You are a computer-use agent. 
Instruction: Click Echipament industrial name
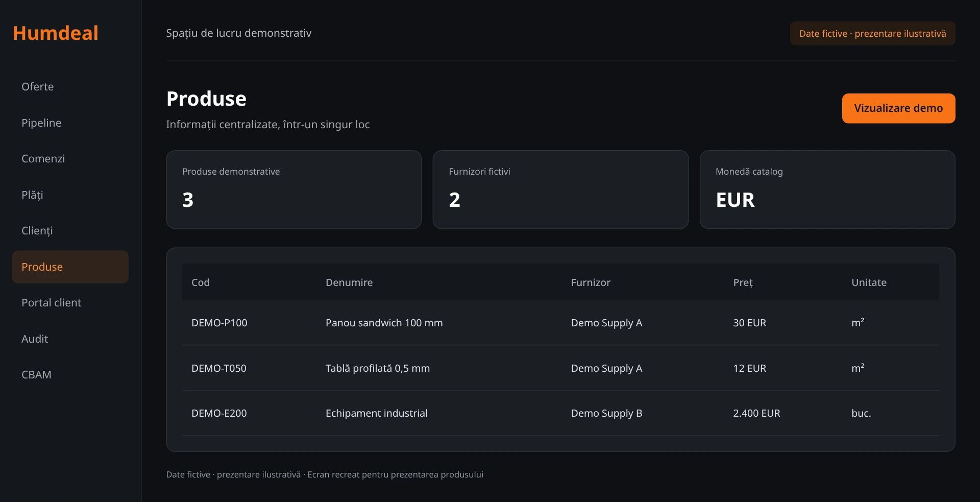tap(377, 413)
